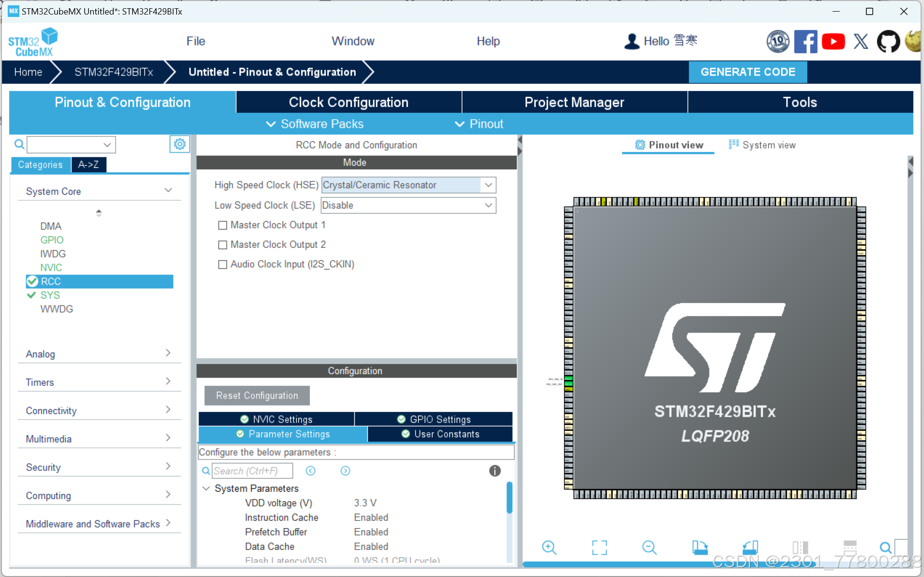Screen dimensions: 924x577
Task: Go to the previous parameter search result
Action: [311, 471]
